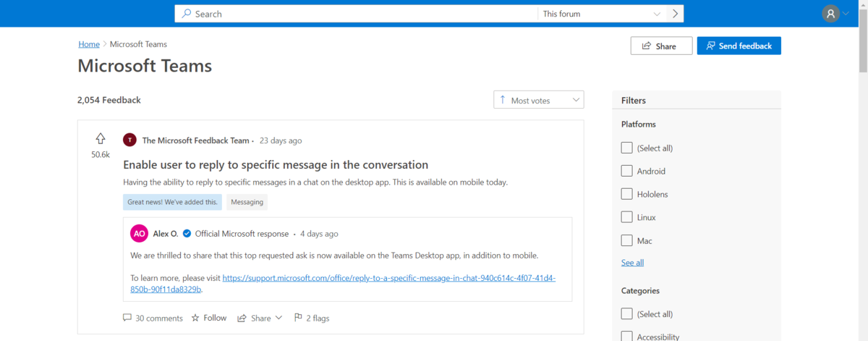Image resolution: width=868 pixels, height=341 pixels.
Task: Check the Categories (Select all) checkbox
Action: point(626,314)
